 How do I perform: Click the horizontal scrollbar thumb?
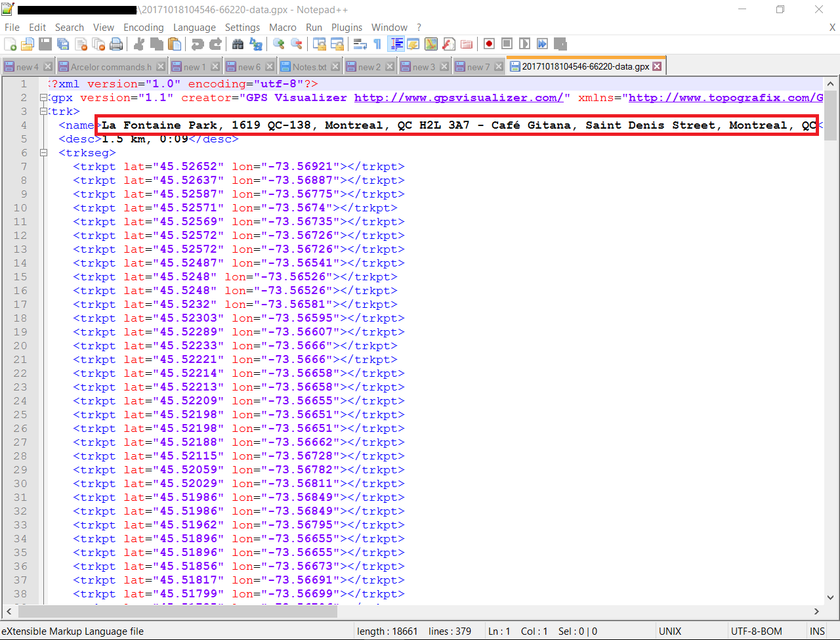pyautogui.click(x=178, y=611)
